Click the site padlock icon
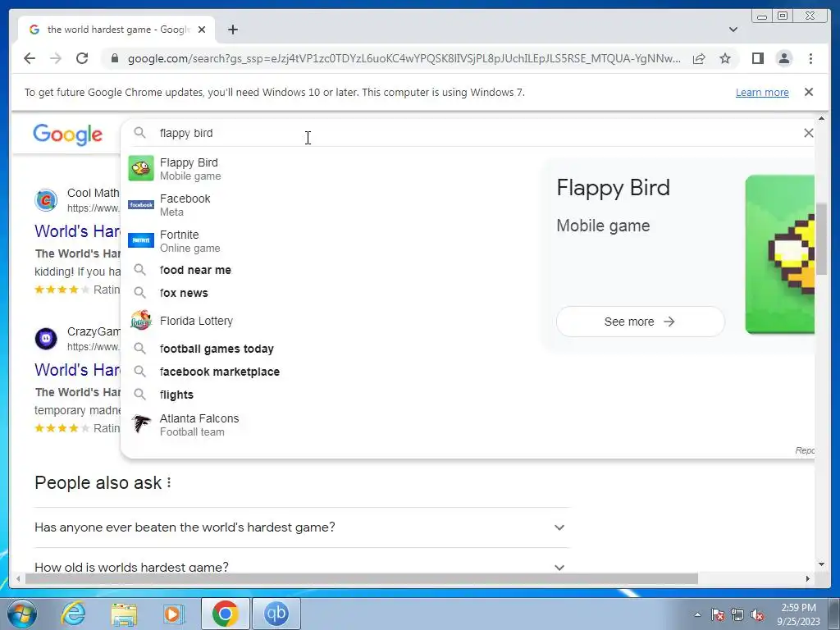 click(x=114, y=58)
